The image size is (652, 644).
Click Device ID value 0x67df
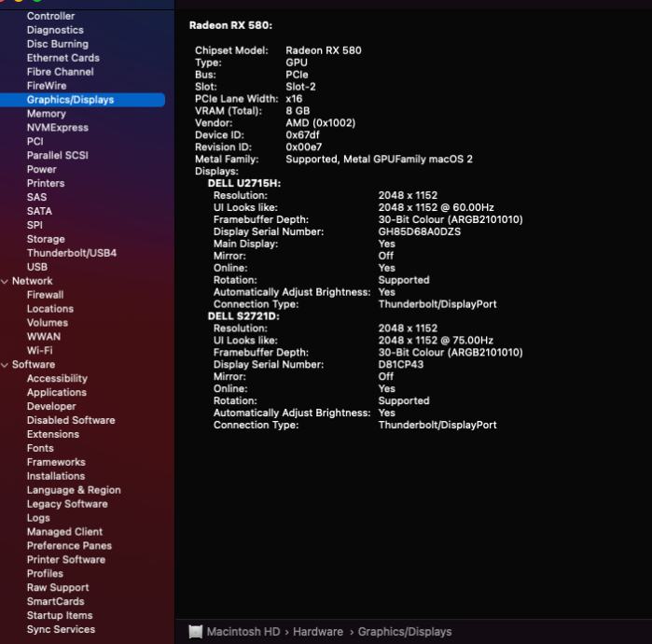point(302,135)
